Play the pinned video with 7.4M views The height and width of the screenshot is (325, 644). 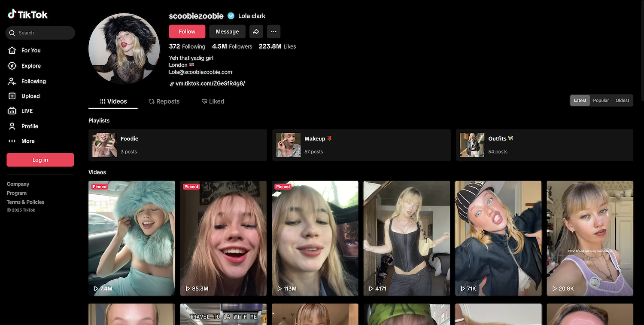tap(132, 238)
